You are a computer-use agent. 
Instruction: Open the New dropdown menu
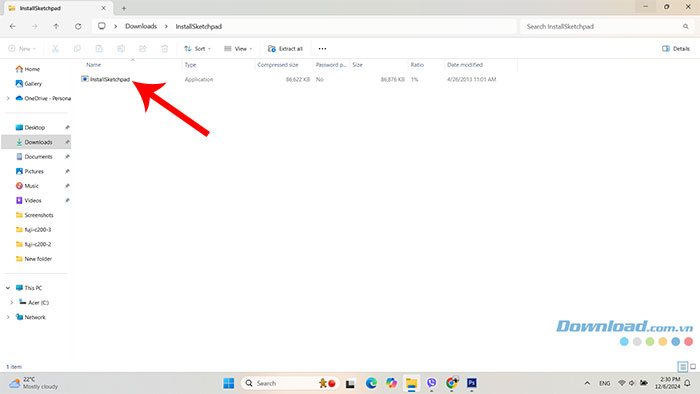tap(22, 49)
